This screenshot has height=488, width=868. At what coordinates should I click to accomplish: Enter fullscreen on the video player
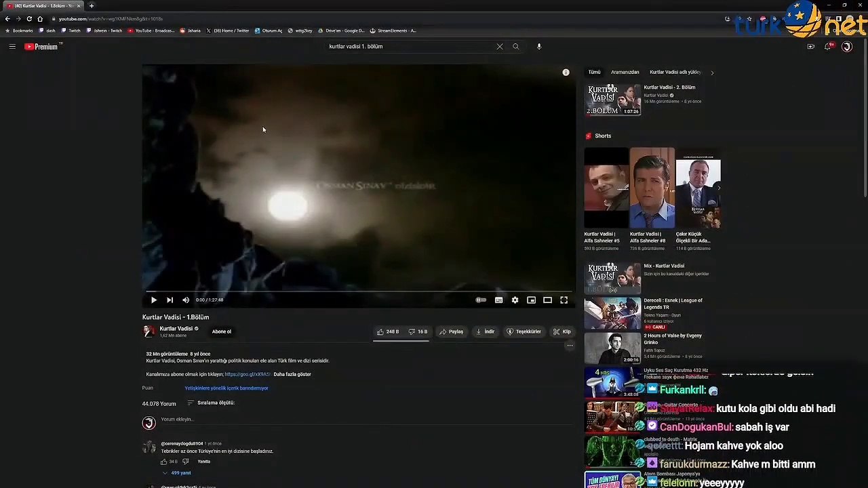coord(564,300)
